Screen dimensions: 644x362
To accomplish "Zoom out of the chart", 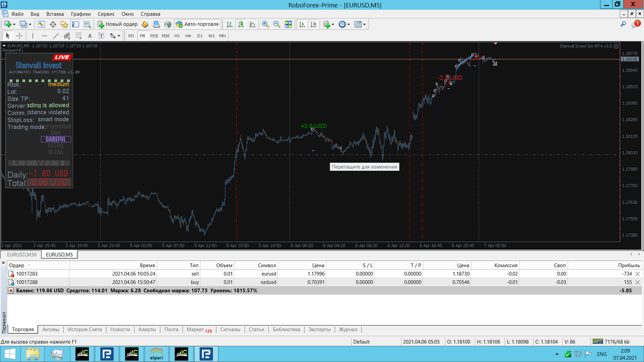I will click(x=277, y=24).
